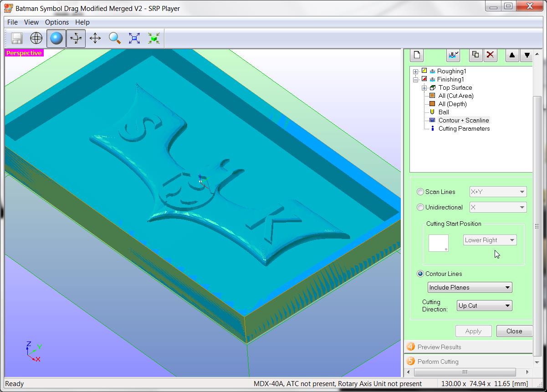Click the Top Surface box icon
547x392 pixels.
[433, 87]
